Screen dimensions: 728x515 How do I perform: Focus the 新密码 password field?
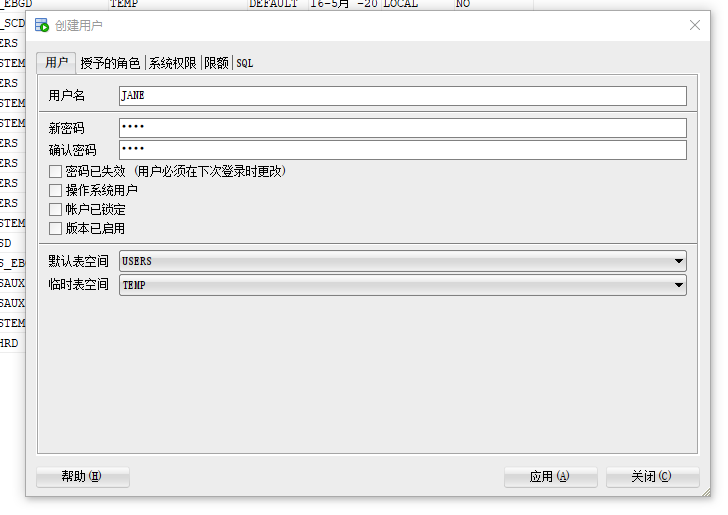402,128
